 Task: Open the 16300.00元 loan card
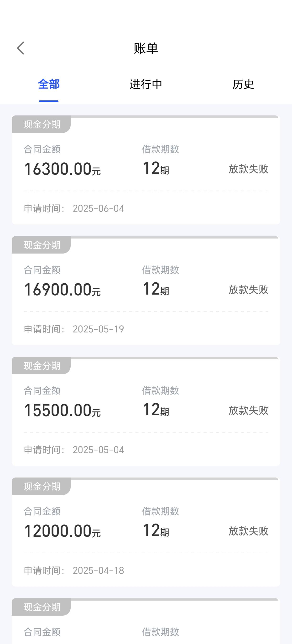tap(146, 170)
